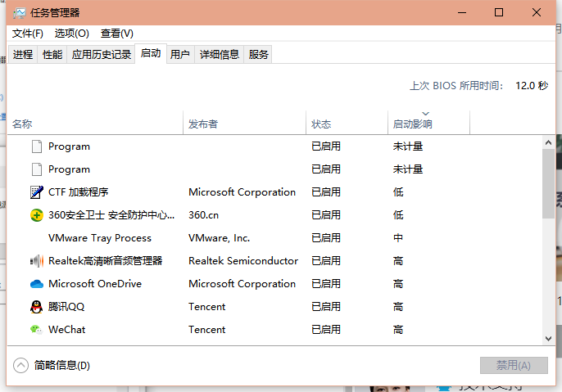
Task: Sort list by 发布者 column header
Action: (203, 124)
